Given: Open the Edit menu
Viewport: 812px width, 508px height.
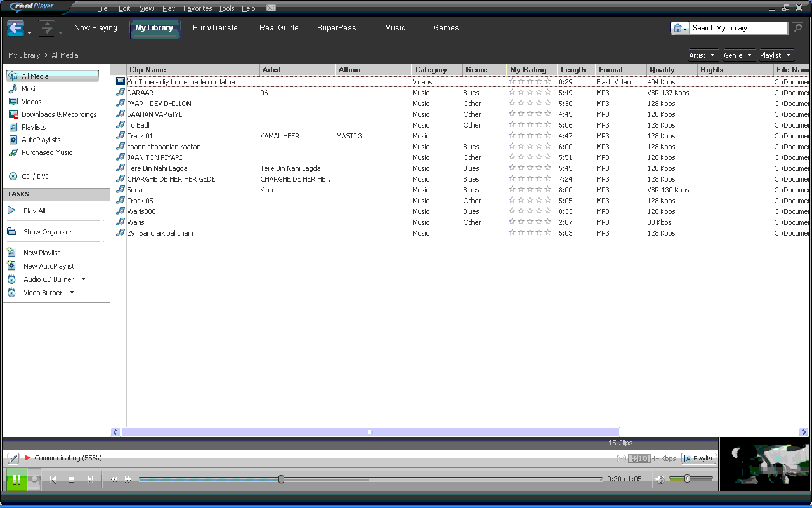Looking at the screenshot, I should tap(124, 8).
